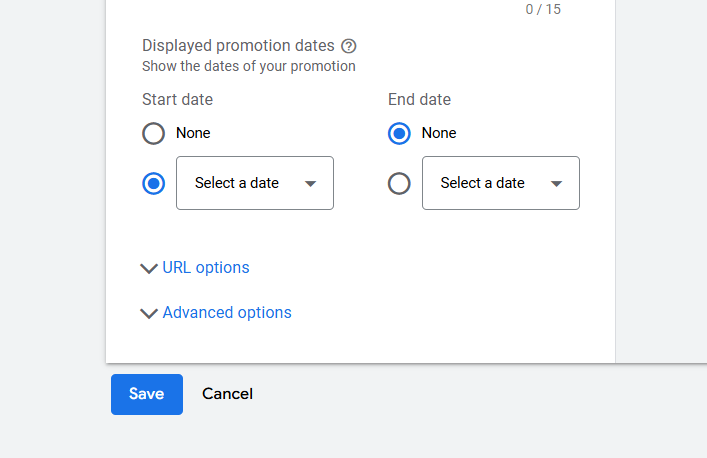Select the None radio button under Start date
The height and width of the screenshot is (458, 707).
pyautogui.click(x=153, y=134)
